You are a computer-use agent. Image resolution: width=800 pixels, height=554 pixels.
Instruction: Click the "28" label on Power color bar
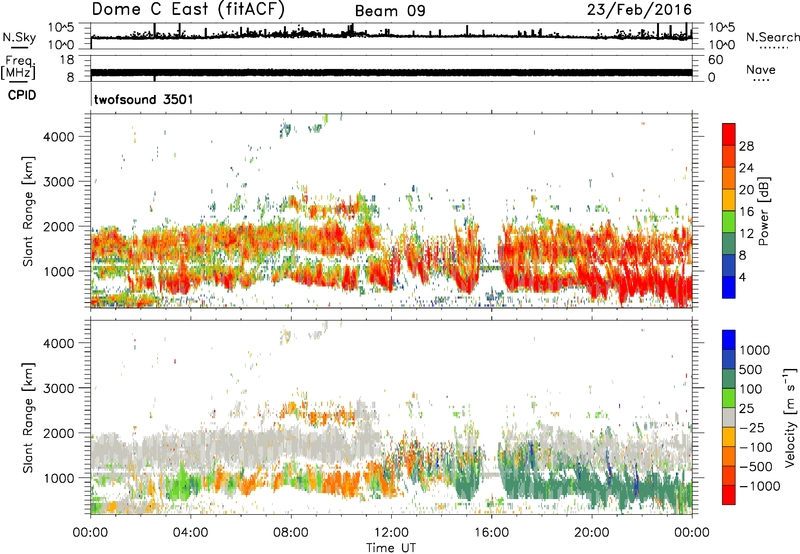tap(746, 146)
